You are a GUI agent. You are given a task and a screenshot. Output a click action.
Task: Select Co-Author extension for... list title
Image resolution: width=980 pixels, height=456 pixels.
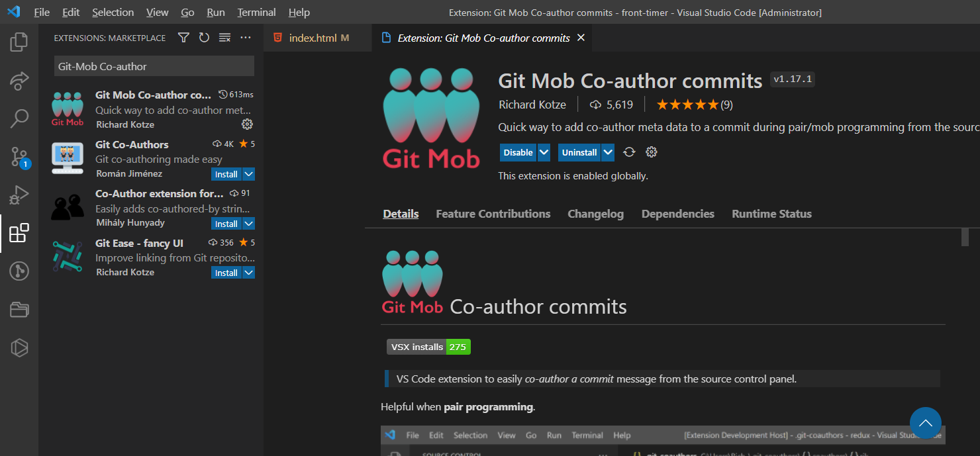160,193
